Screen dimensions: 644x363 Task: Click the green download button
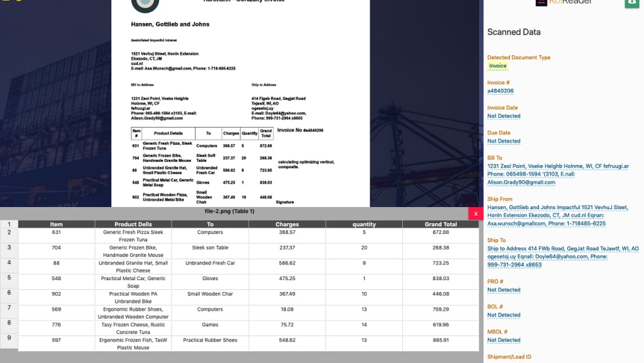coord(633,3)
